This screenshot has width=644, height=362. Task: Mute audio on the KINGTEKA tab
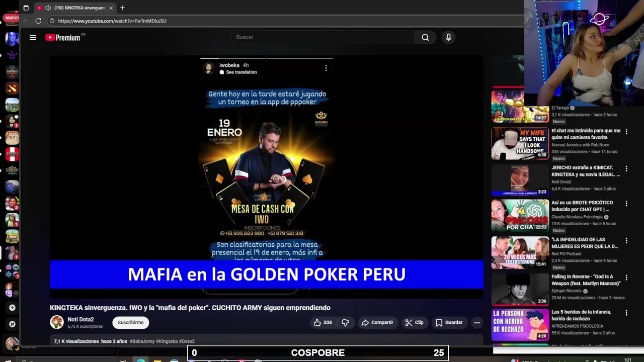tap(48, 8)
